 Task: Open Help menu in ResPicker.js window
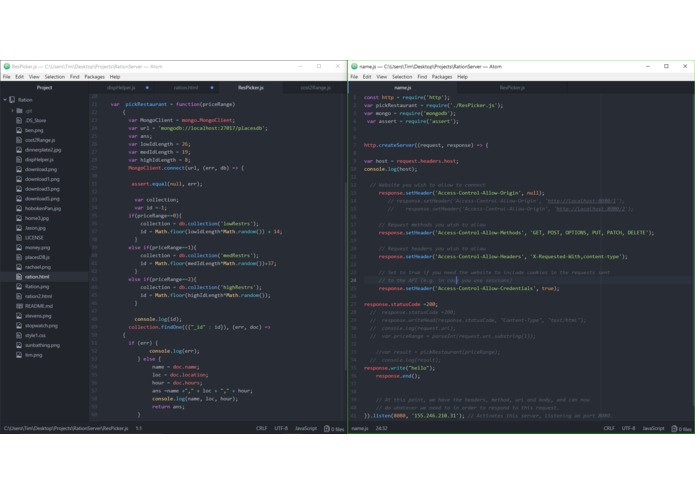point(115,77)
